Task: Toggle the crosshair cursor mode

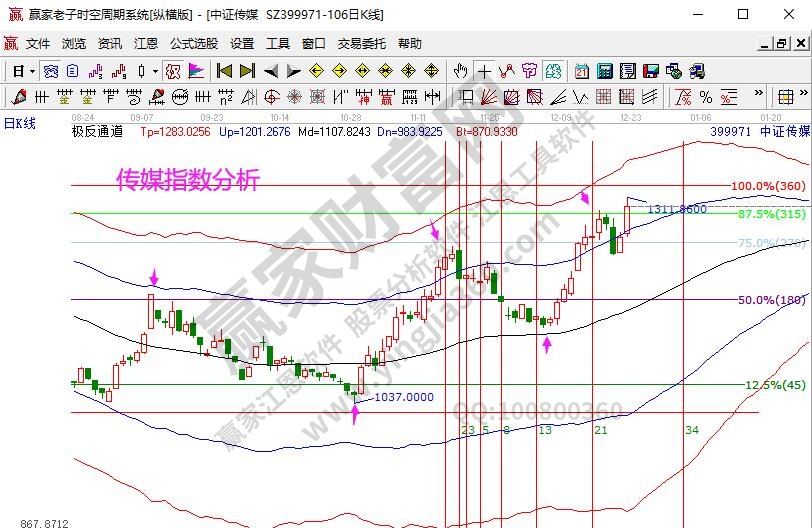Action: coord(484,71)
